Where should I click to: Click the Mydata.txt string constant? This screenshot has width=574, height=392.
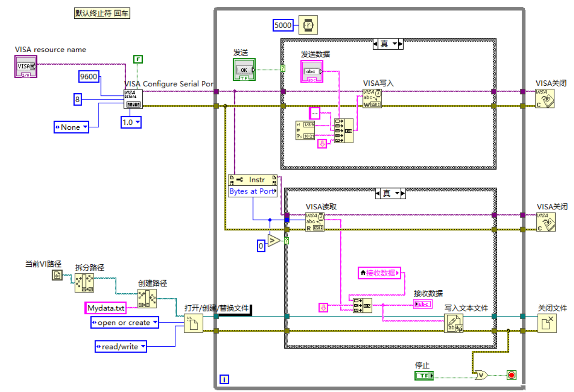105,308
